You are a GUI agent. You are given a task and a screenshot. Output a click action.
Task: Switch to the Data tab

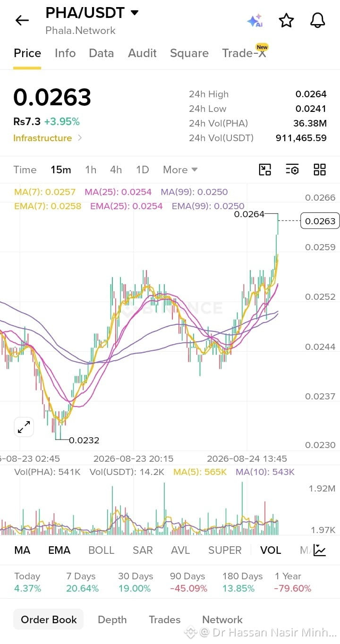tap(102, 53)
